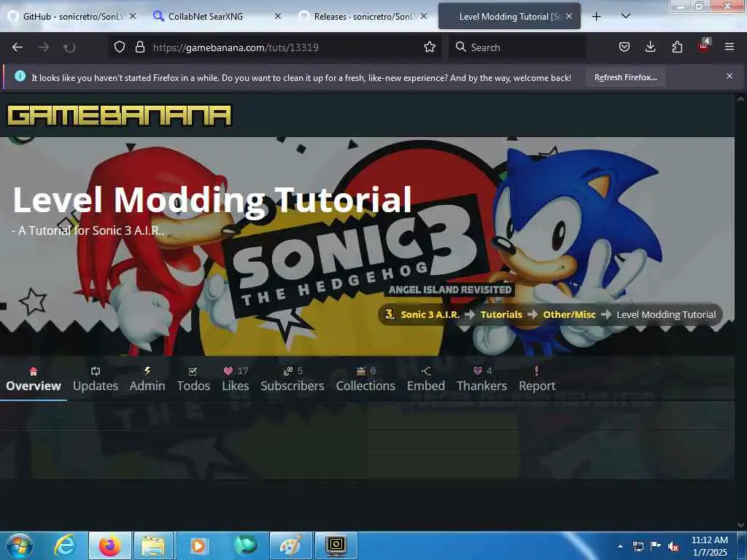Open the Downloads panel icon

(x=650, y=47)
